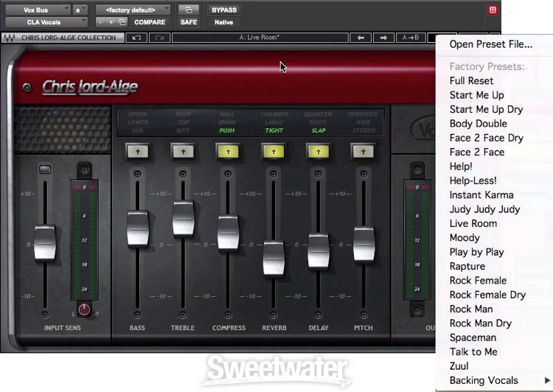Click the CHRIS LORD-ALGE COLLECTION label

[x=69, y=38]
